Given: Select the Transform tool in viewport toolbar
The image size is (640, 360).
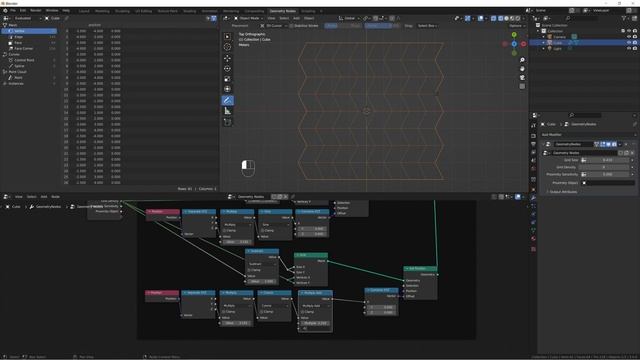Looking at the screenshot, I should click(x=228, y=89).
